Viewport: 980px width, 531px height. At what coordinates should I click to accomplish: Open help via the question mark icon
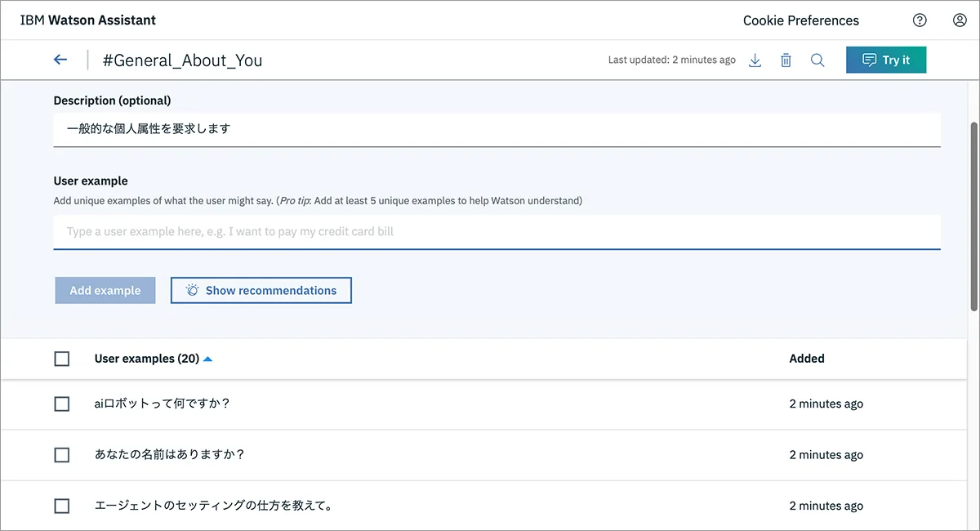920,20
